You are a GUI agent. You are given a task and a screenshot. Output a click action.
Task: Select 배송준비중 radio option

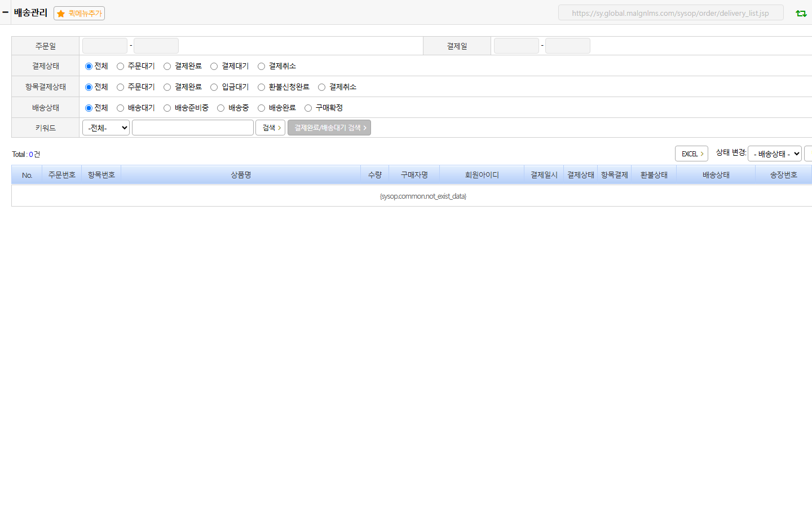pyautogui.click(x=167, y=108)
